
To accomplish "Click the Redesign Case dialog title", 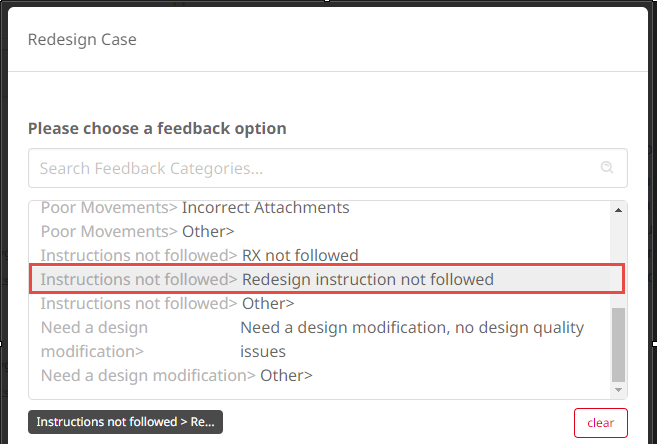I will point(82,39).
